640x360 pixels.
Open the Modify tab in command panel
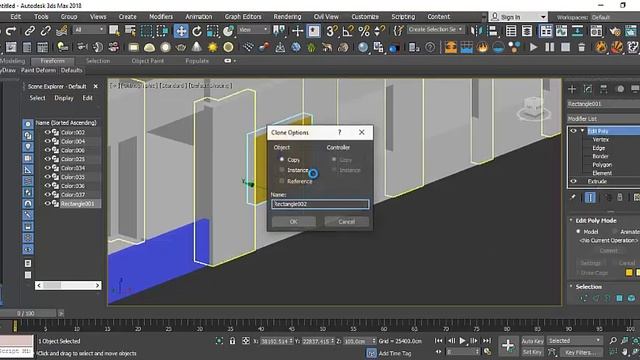588,89
